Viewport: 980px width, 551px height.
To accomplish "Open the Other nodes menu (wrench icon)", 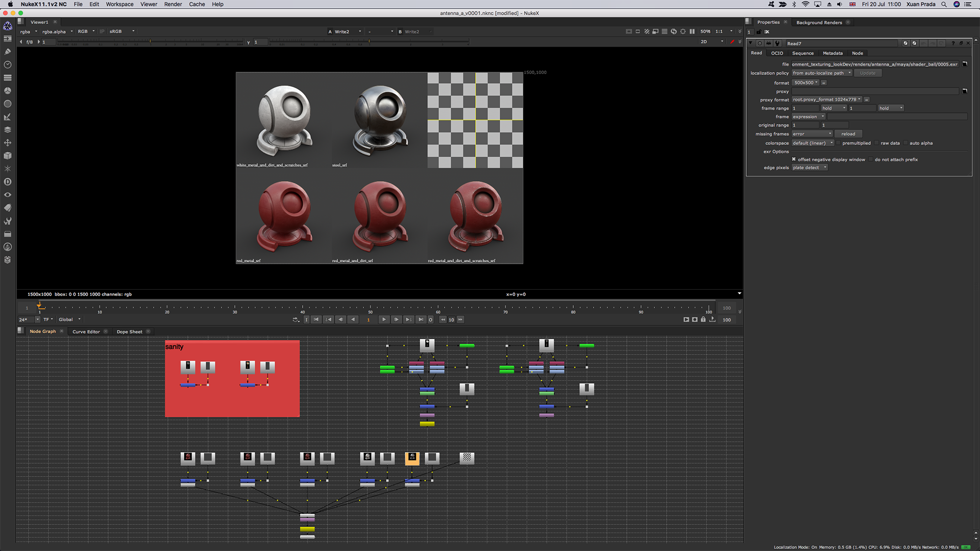I will tap(8, 221).
